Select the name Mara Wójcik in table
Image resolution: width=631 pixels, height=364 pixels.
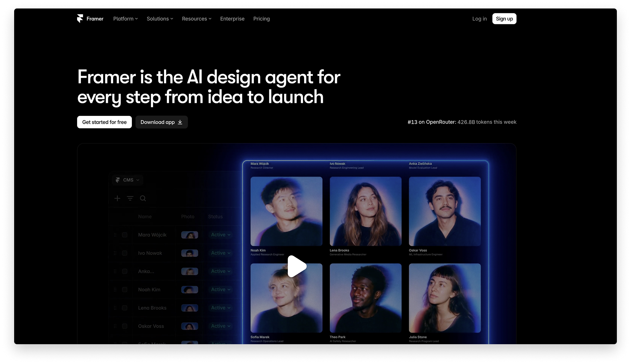click(152, 235)
